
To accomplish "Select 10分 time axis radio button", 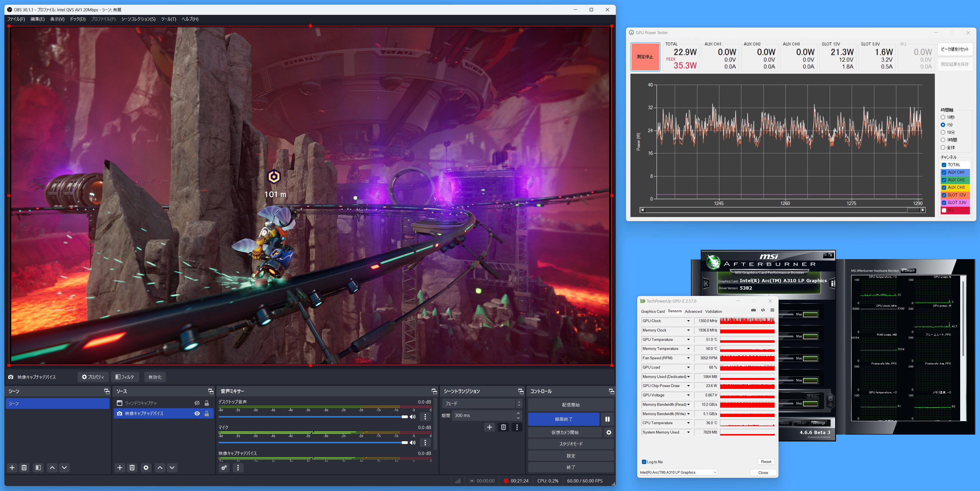I will coord(943,133).
